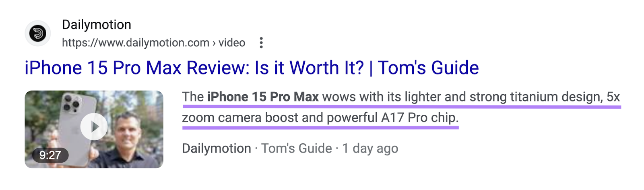Click 'Tom's Guide' in the blue title
Image resolution: width=644 pixels, height=190 pixels.
[428, 68]
